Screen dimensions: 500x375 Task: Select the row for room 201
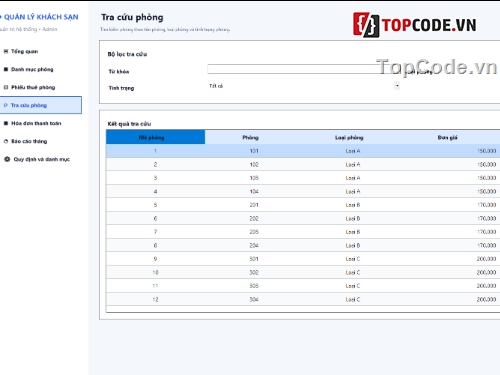(x=303, y=205)
